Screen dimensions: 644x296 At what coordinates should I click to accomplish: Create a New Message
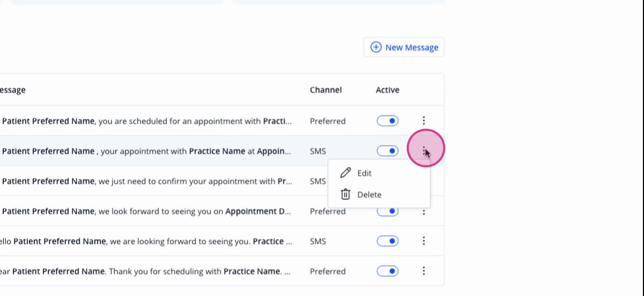[404, 47]
